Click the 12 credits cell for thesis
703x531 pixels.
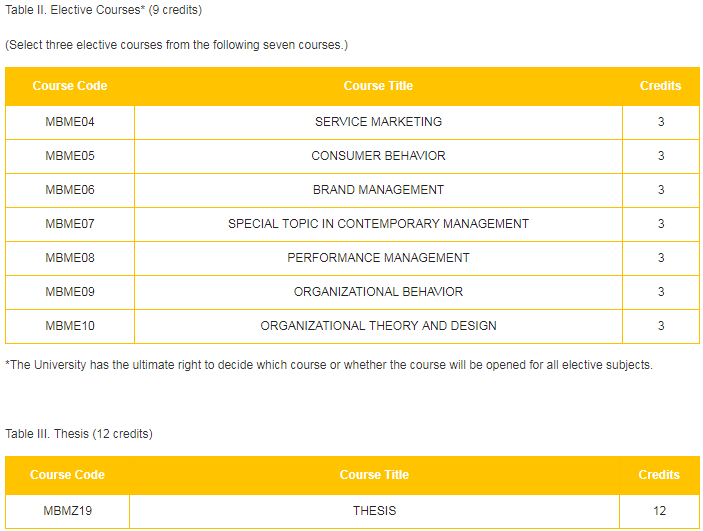pos(659,511)
